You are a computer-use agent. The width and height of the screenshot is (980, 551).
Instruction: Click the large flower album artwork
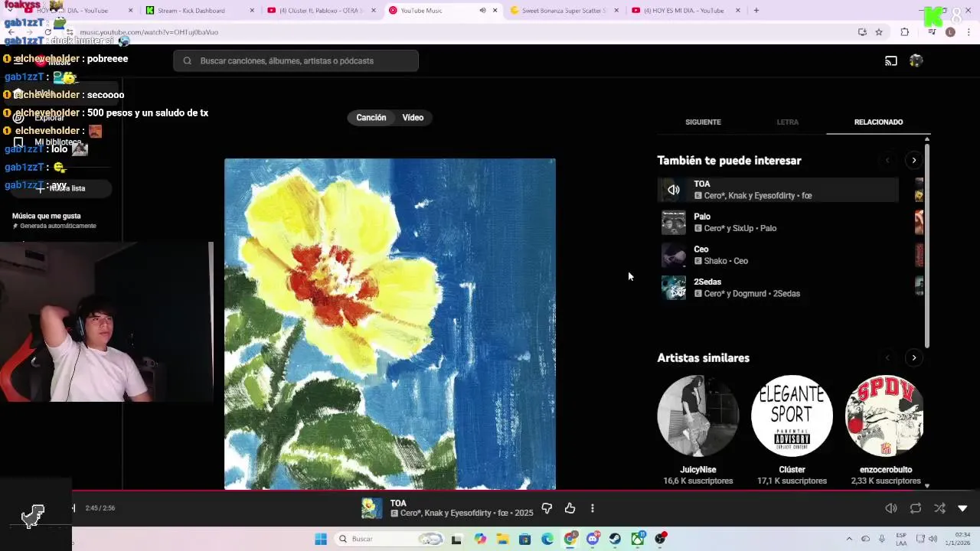[390, 324]
